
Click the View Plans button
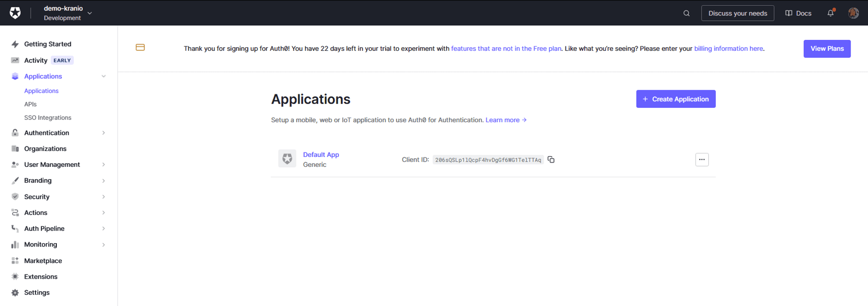pyautogui.click(x=827, y=49)
